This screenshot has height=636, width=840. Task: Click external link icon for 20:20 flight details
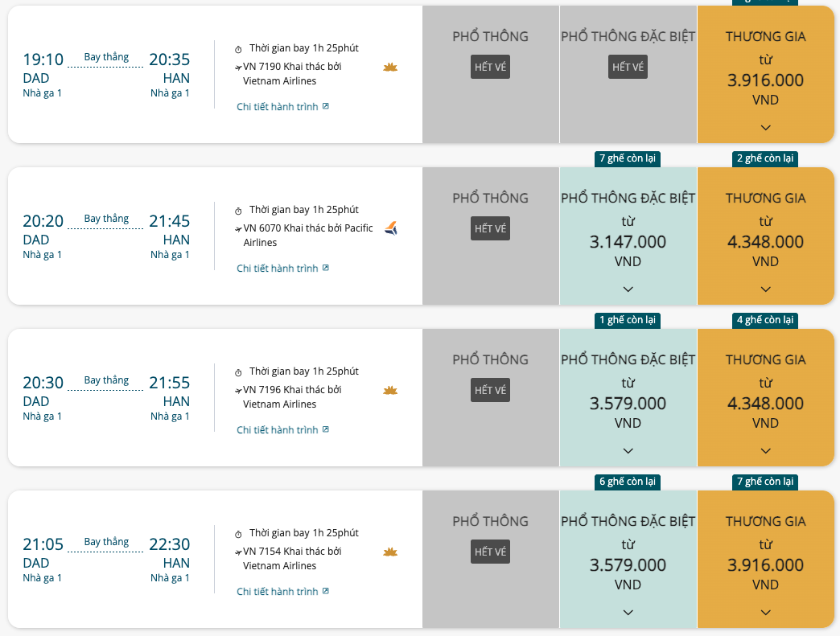[326, 269]
